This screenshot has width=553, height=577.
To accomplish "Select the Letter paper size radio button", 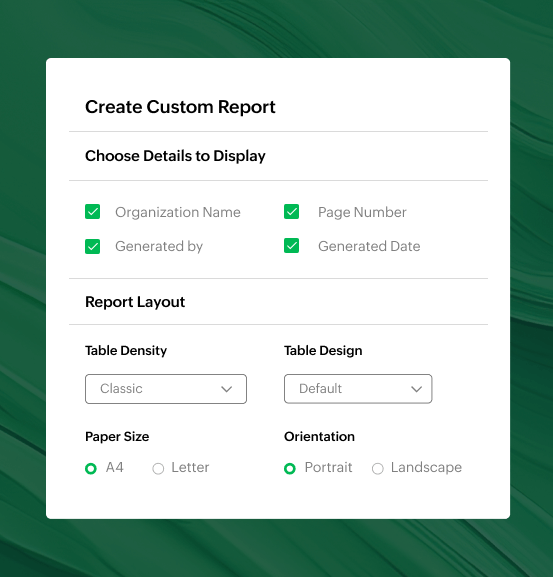I will [x=158, y=468].
